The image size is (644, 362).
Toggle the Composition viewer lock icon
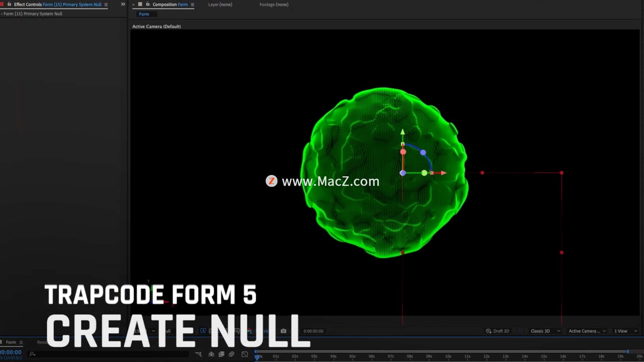coord(148,4)
